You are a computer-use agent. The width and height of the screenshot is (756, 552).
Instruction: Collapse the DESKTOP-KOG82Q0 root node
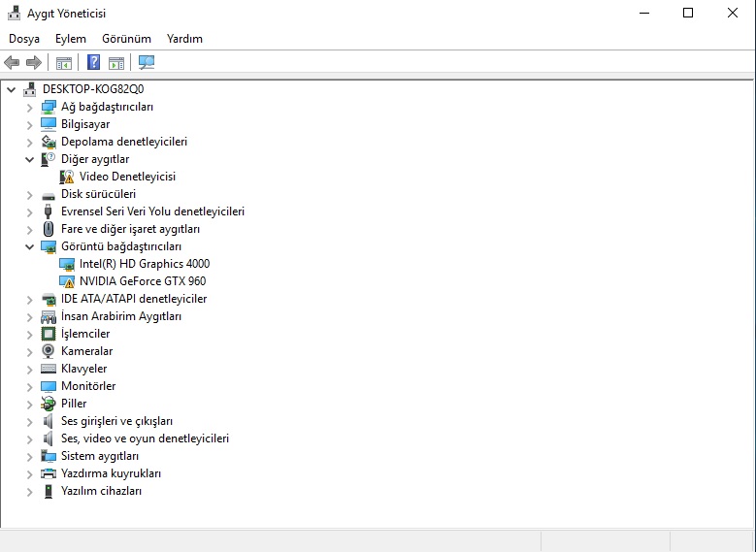point(12,89)
